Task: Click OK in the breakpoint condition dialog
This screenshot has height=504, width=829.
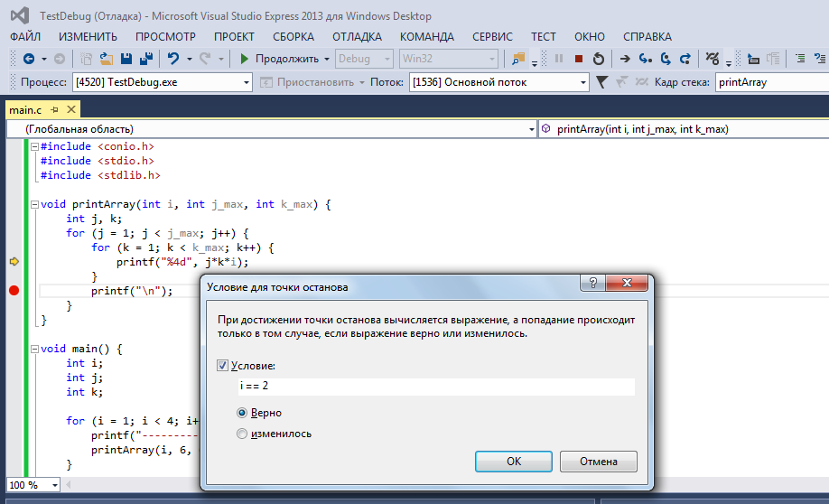Action: (x=513, y=462)
